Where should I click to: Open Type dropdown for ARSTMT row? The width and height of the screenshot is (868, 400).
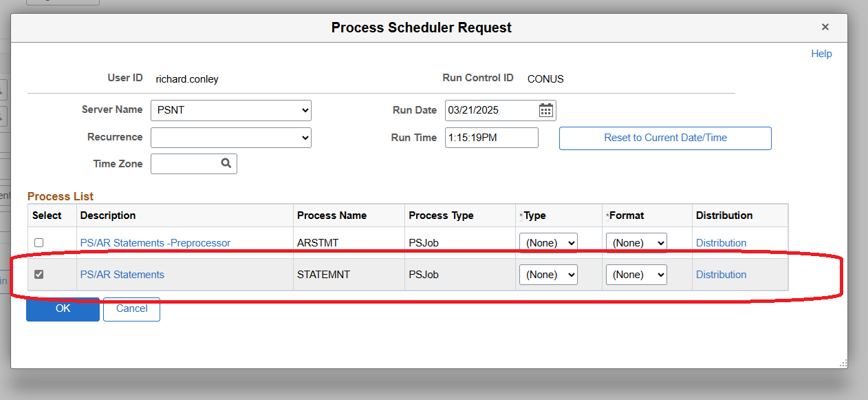tap(549, 243)
